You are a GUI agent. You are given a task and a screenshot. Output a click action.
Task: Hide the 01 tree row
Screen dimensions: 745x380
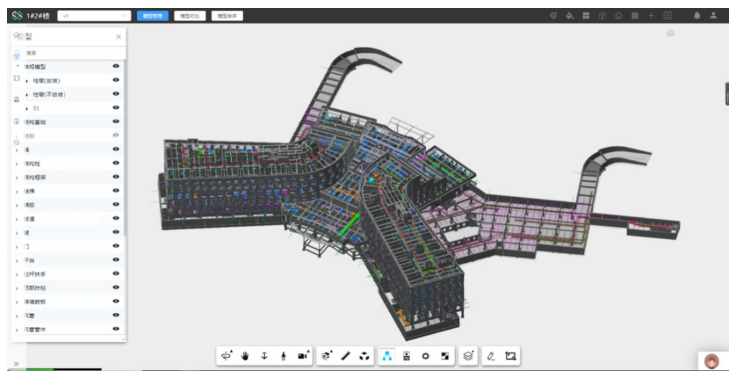click(116, 108)
